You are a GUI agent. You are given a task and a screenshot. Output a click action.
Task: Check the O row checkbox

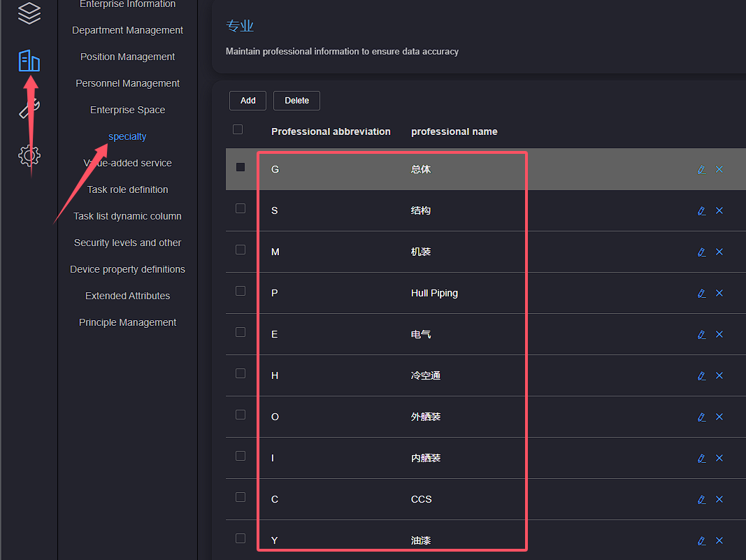point(241,415)
